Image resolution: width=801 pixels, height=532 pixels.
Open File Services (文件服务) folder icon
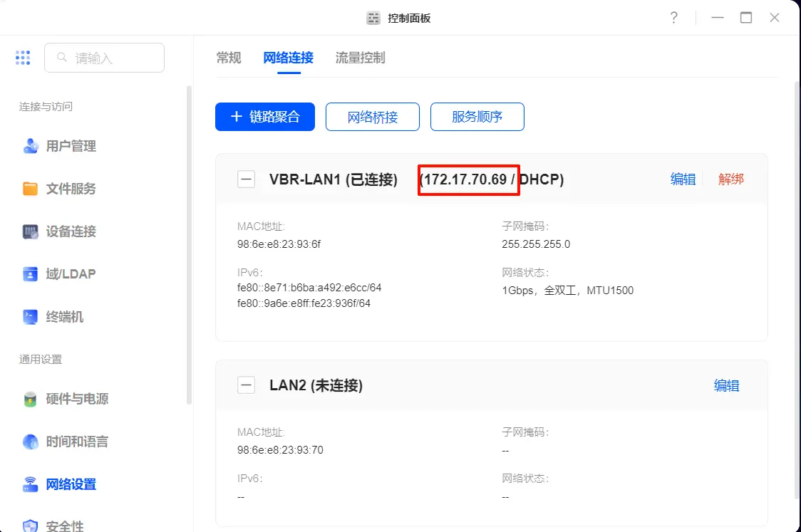(31, 189)
